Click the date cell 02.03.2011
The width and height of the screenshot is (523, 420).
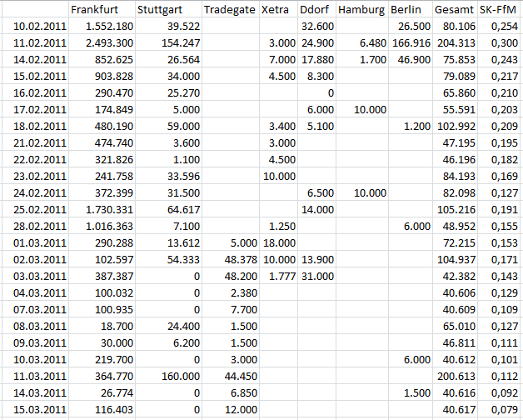[35, 259]
